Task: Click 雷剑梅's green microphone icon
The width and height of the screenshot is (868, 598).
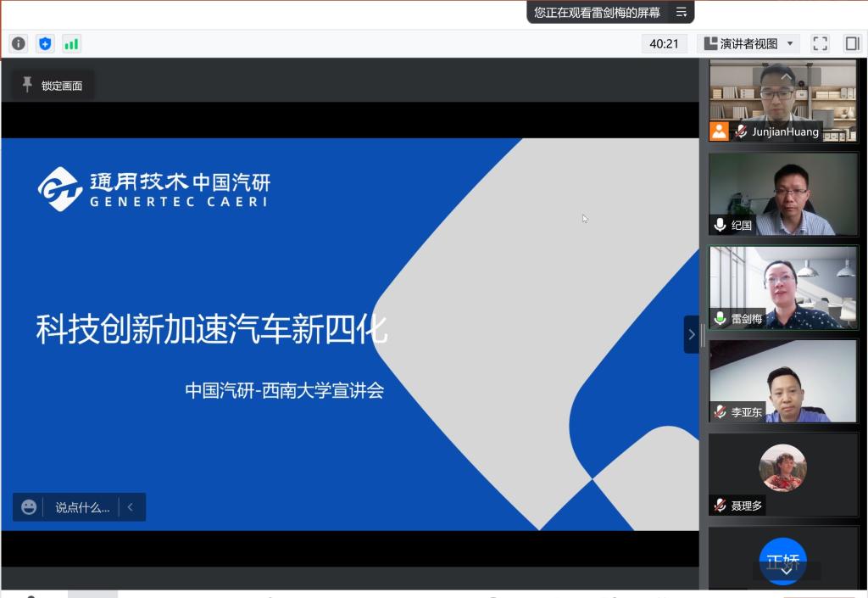Action: click(720, 319)
